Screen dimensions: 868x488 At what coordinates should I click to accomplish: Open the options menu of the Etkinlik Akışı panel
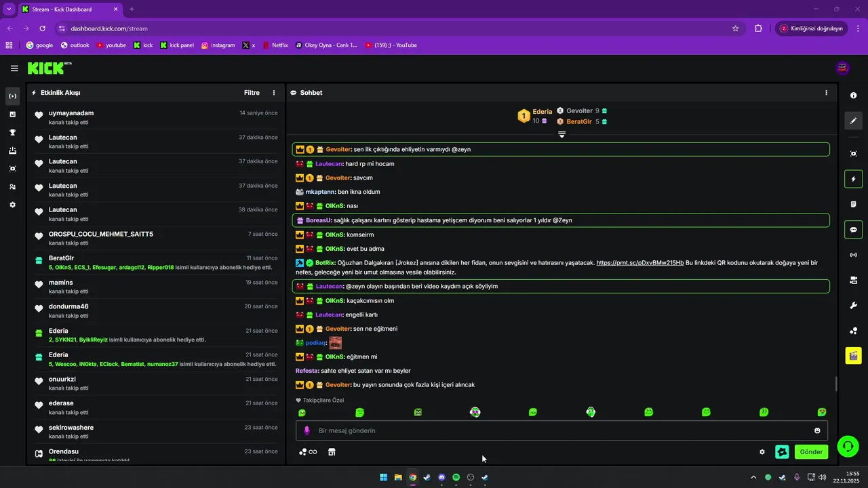(274, 93)
